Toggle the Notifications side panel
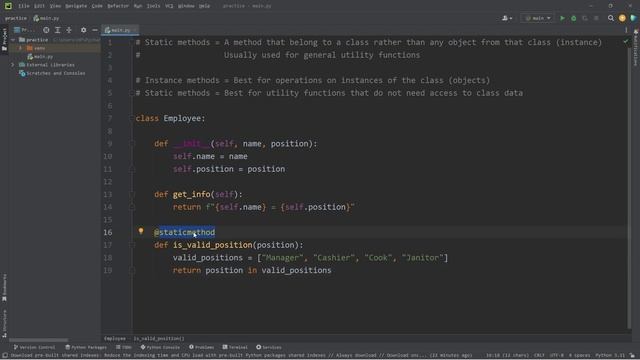 [x=636, y=48]
